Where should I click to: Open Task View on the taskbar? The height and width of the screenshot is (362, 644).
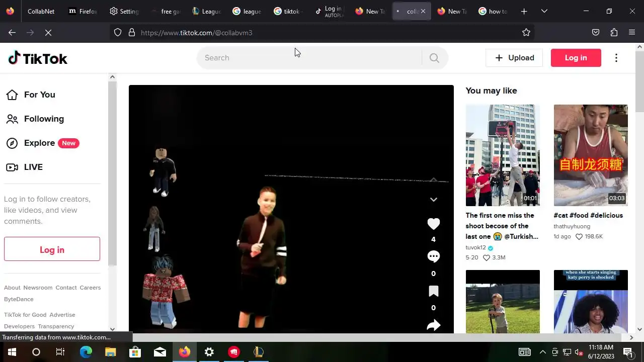pos(60,352)
